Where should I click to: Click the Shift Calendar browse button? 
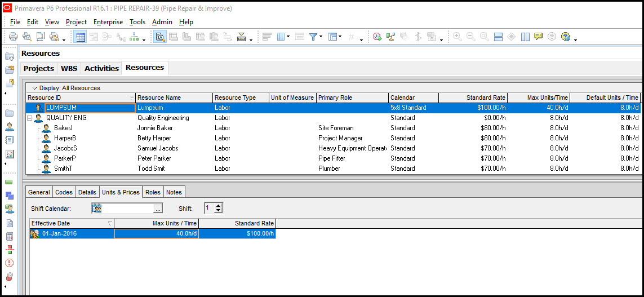coord(158,209)
